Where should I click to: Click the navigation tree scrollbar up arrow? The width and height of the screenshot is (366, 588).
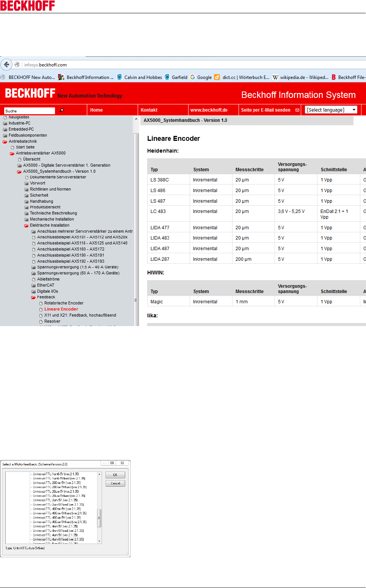[136, 119]
